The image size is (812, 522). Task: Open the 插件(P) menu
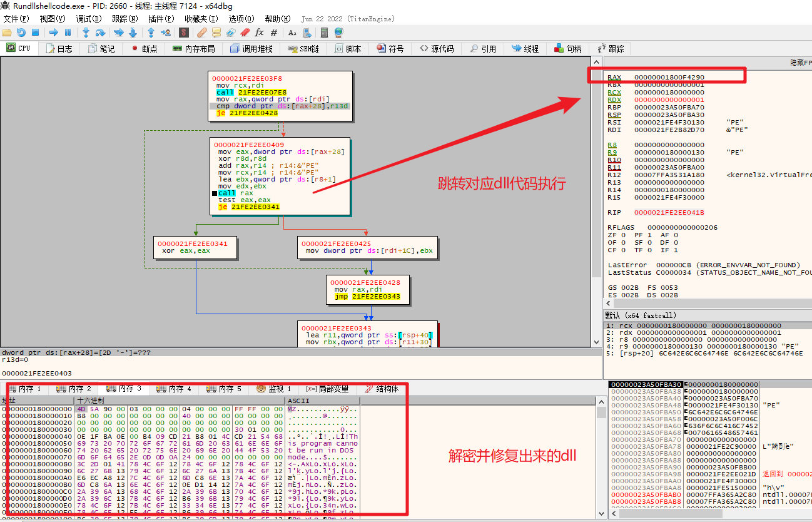click(x=161, y=19)
